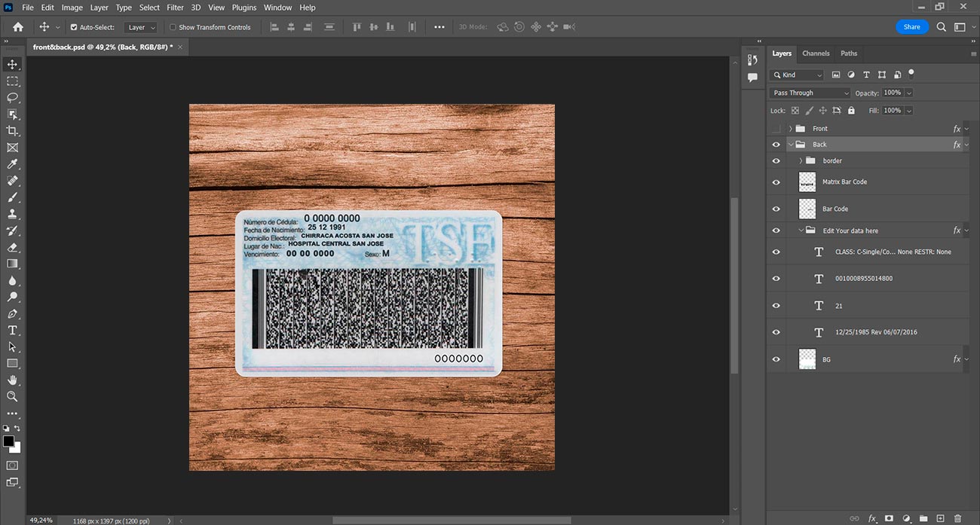The image size is (980, 525).
Task: Click Add layer mask icon
Action: click(x=889, y=518)
